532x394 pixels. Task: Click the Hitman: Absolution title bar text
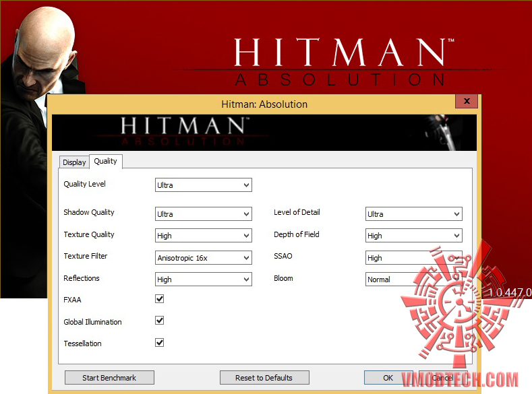click(264, 104)
